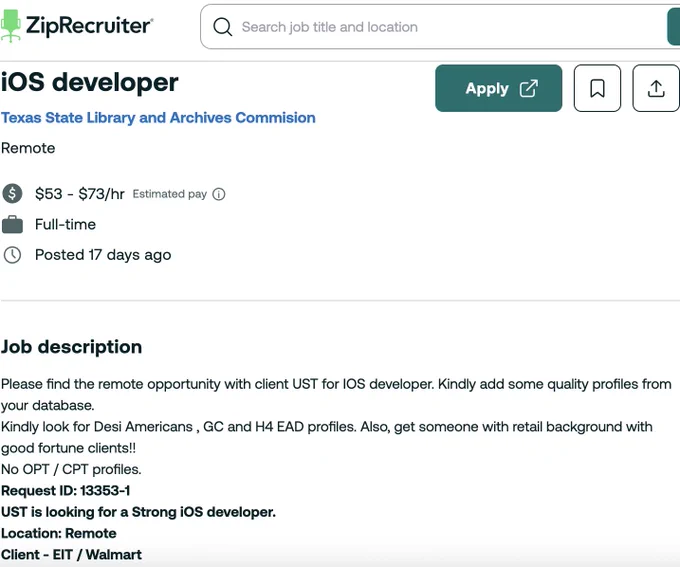Select the 'Location: Remote' line

pos(59,533)
